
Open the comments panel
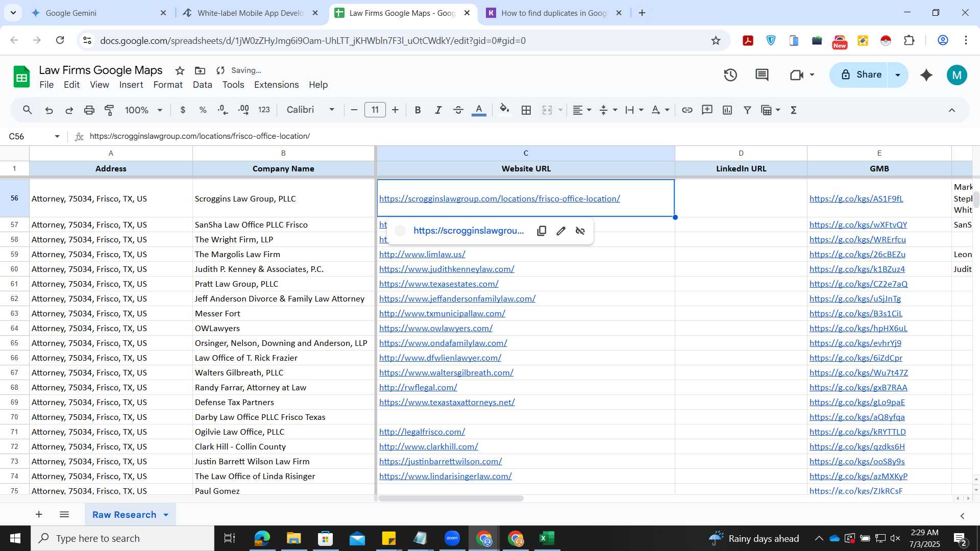[x=762, y=75]
